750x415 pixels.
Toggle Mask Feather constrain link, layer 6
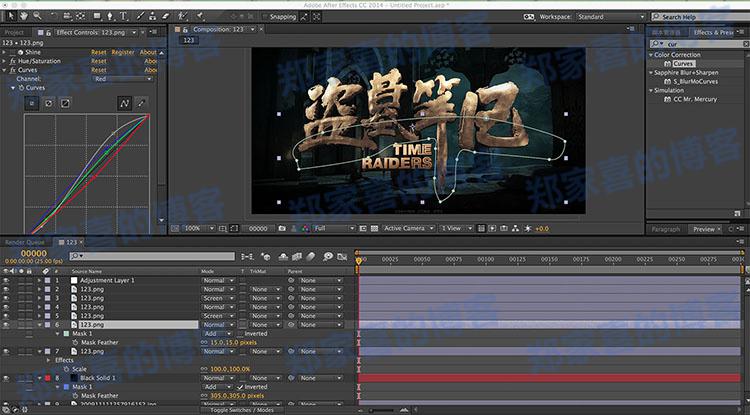tap(204, 342)
